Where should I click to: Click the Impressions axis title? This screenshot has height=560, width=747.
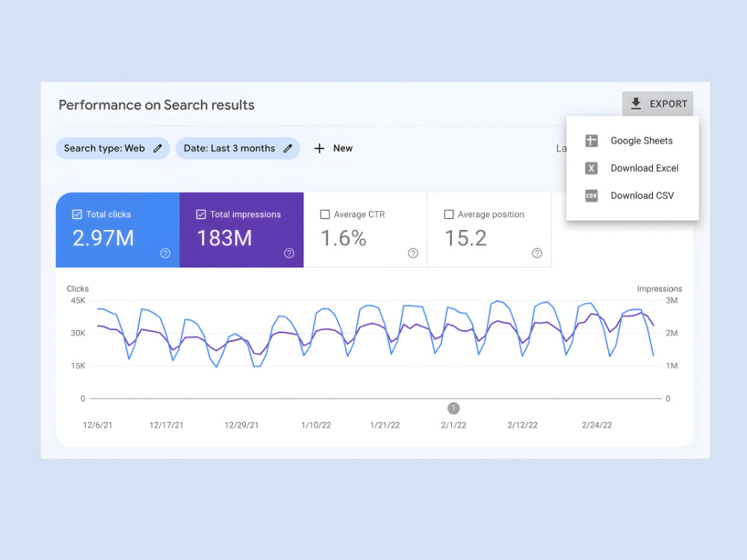[x=660, y=288]
